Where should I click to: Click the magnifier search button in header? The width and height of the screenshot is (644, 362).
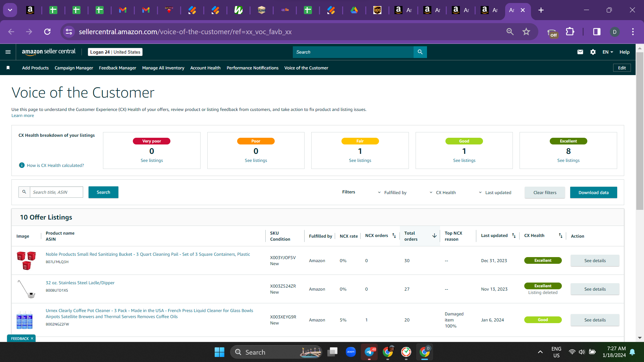(x=420, y=52)
